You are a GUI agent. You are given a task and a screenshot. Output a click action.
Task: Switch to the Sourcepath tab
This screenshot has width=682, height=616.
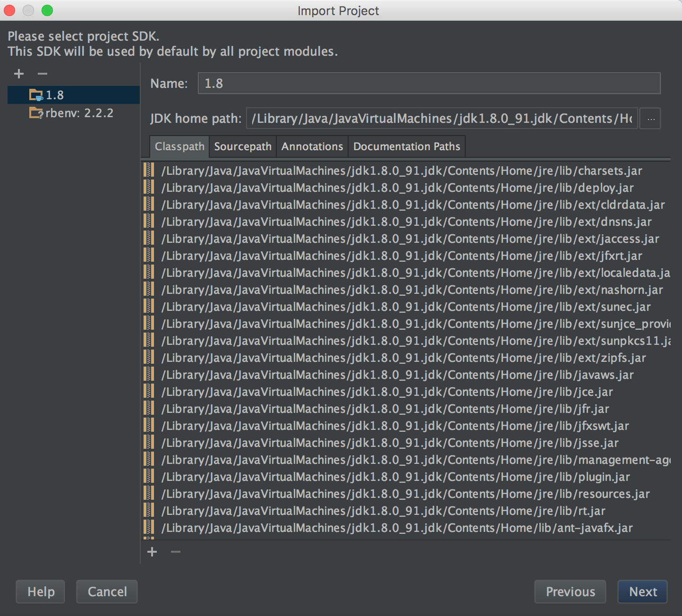click(243, 146)
